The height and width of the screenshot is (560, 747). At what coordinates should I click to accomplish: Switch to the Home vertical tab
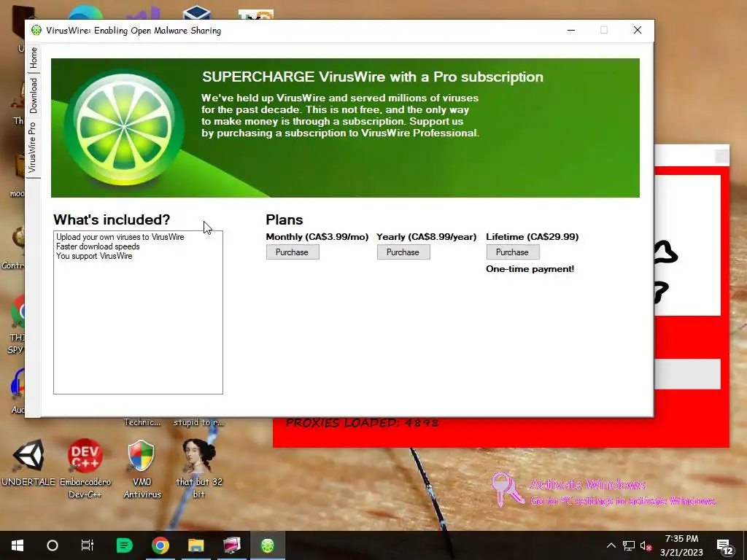33,58
